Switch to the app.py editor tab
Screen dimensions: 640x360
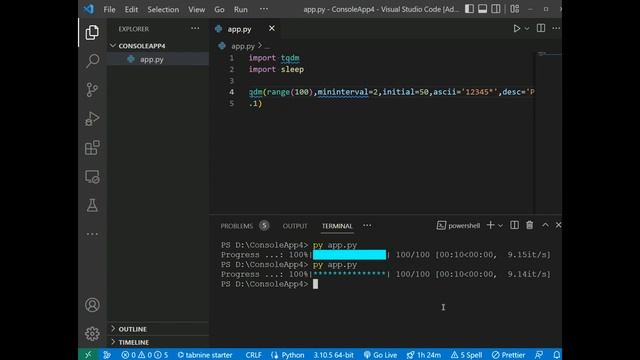[x=239, y=29]
